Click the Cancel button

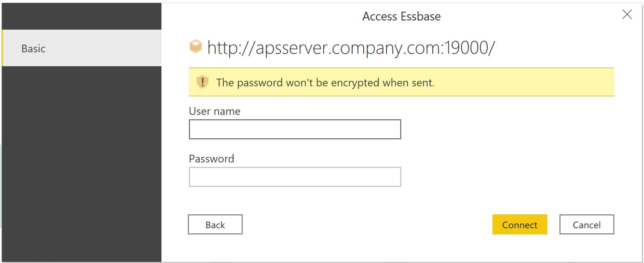586,224
